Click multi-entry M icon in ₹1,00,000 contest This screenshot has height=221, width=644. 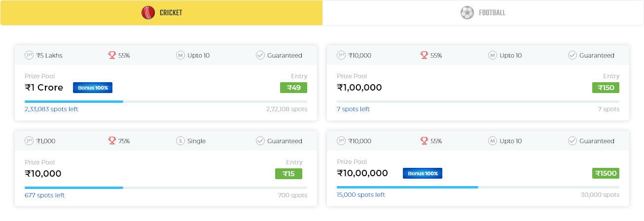pyautogui.click(x=492, y=55)
